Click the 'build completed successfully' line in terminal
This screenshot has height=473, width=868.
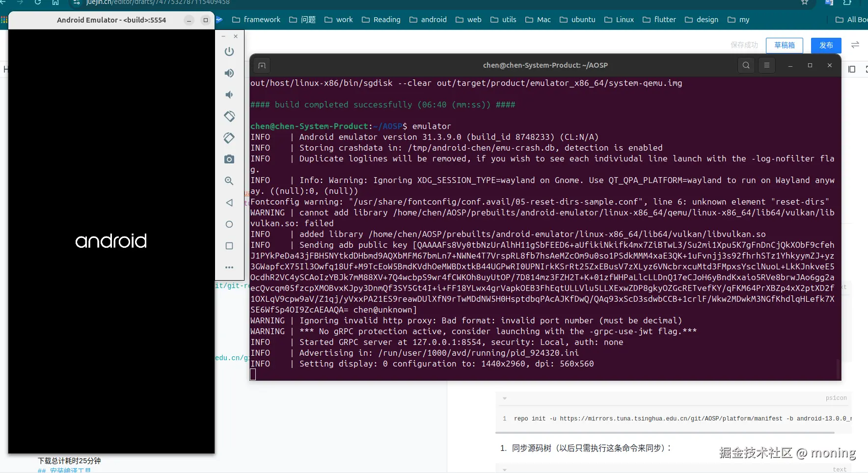click(x=383, y=105)
